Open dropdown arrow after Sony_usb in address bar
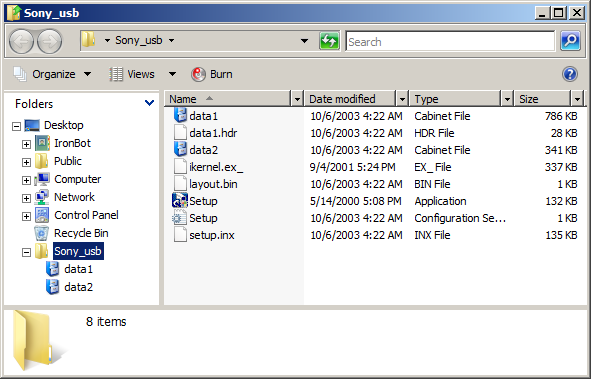Viewport: 591px width, 379px height. [171, 40]
